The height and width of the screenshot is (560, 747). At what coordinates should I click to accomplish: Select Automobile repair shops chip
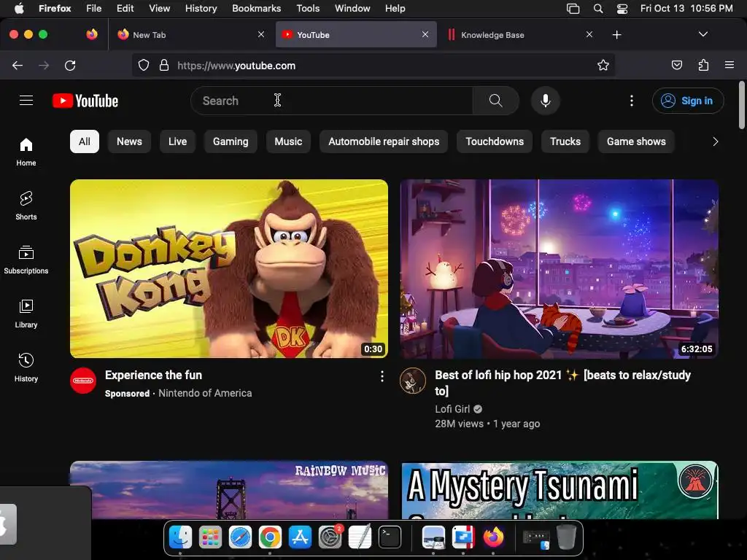384,141
